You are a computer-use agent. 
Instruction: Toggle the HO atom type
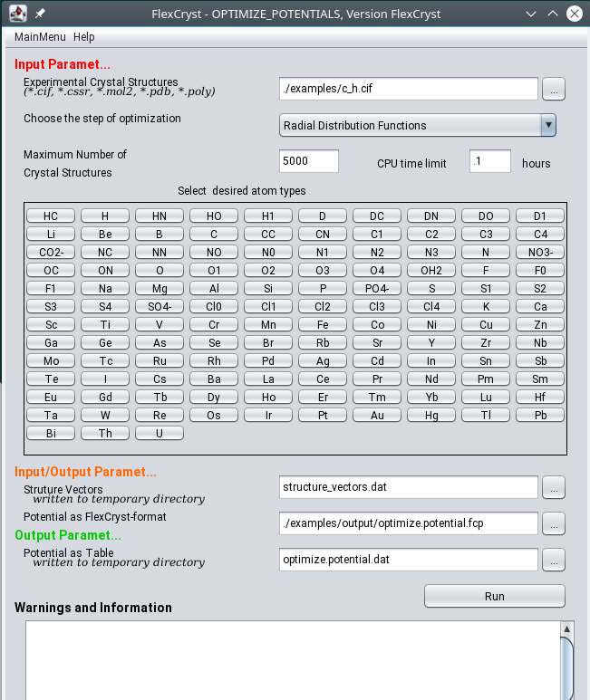214,216
